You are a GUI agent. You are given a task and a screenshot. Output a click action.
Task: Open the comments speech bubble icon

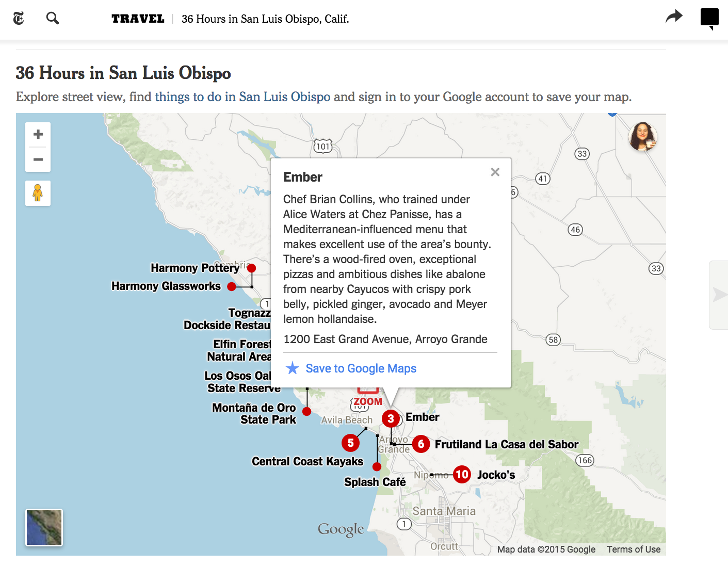709,19
